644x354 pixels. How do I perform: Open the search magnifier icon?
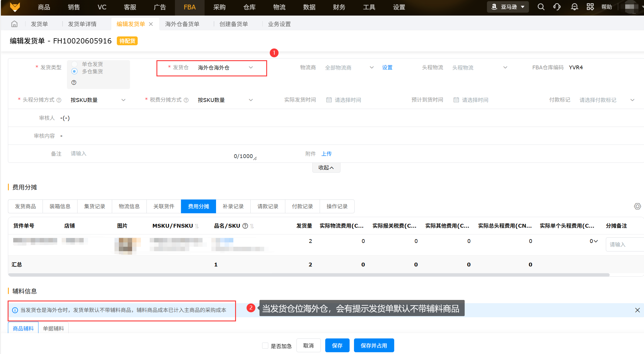(x=541, y=7)
